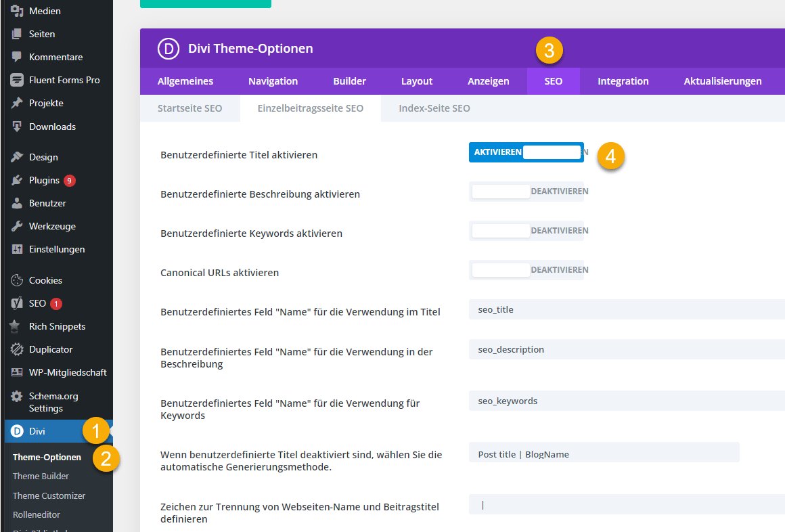This screenshot has height=532, width=785.
Task: Click the Benutzer person icon
Action: [17, 203]
